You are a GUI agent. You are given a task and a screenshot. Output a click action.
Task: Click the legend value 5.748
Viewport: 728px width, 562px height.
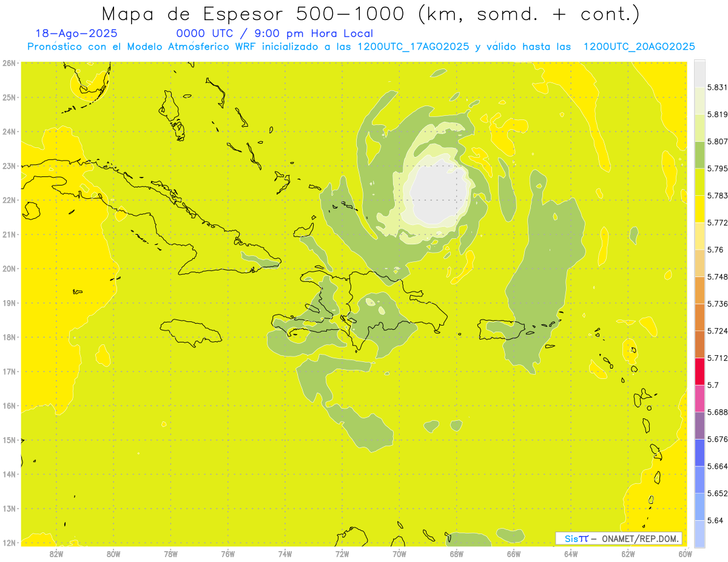coord(718,276)
